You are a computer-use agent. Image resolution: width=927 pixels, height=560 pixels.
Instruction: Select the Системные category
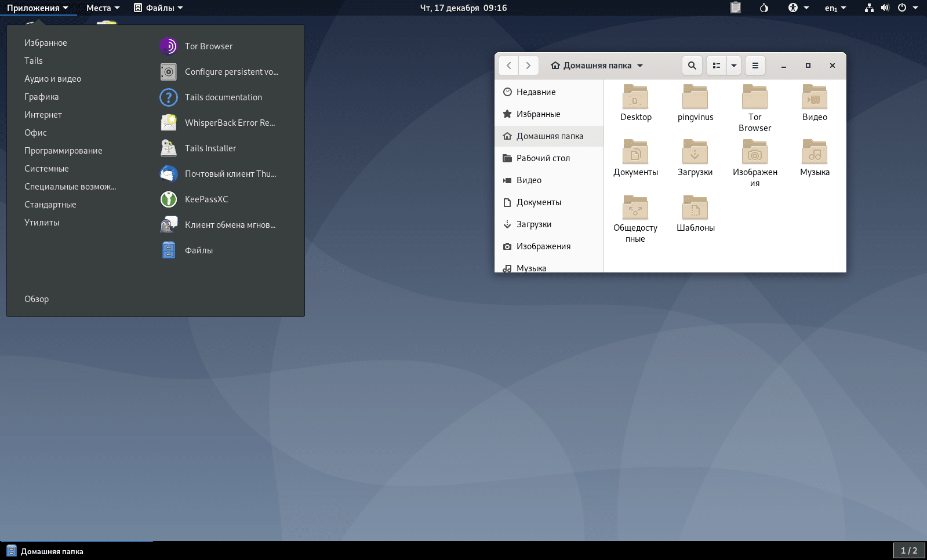pyautogui.click(x=46, y=169)
